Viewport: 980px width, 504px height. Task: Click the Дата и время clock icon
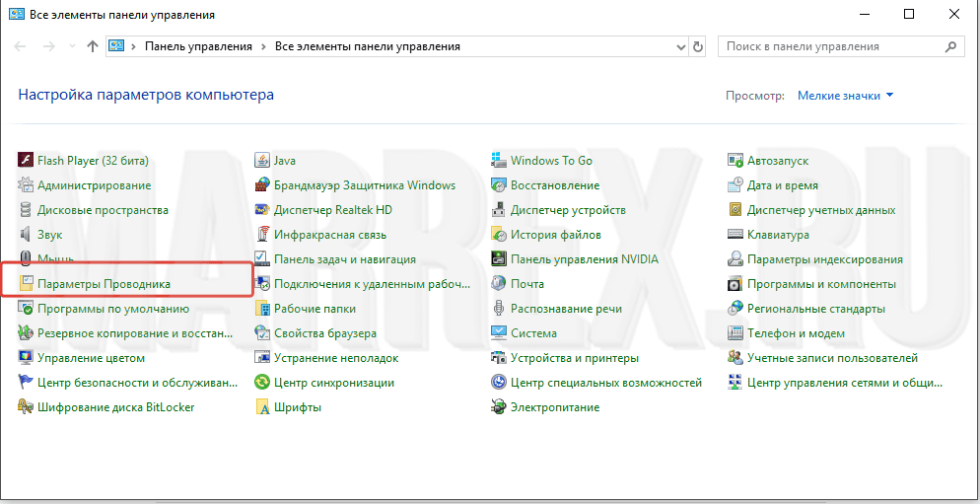(735, 185)
